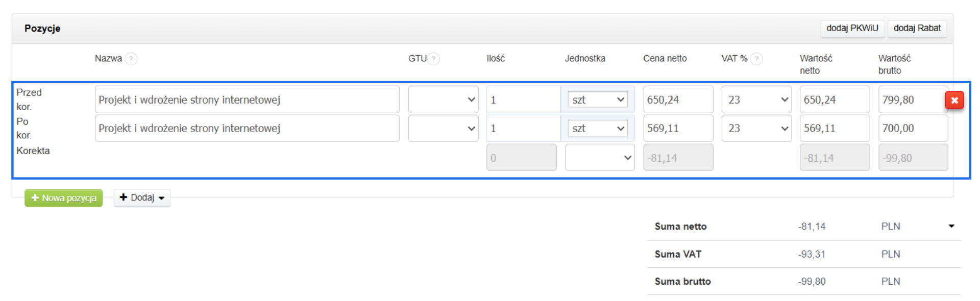
Task: Click the Po kor. product name field
Action: (x=247, y=129)
